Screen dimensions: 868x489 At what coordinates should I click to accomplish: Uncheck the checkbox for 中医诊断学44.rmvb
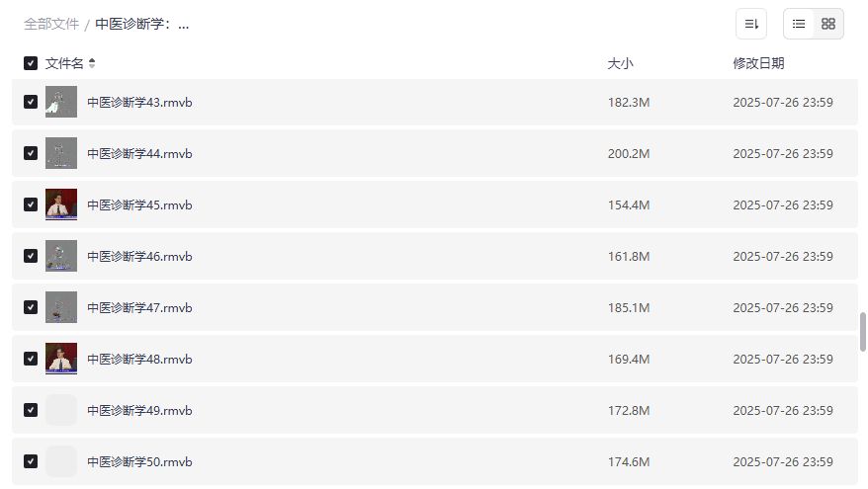[31, 153]
